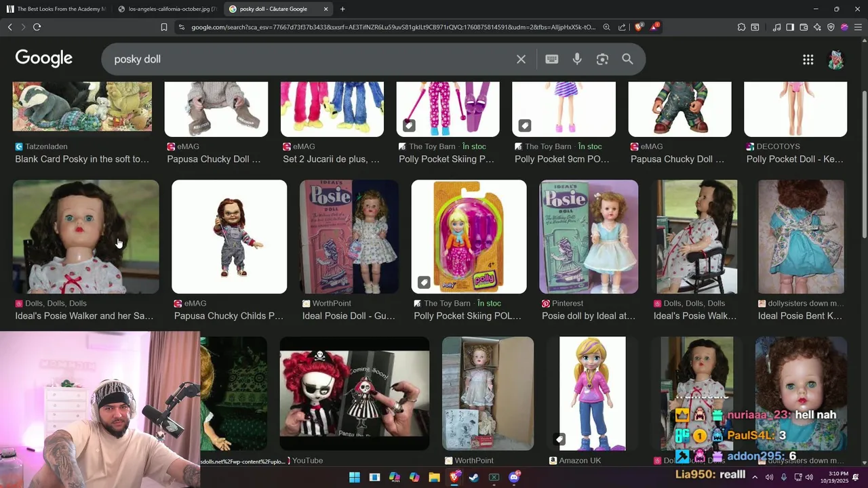Open Task View from the taskbar

click(x=374, y=477)
